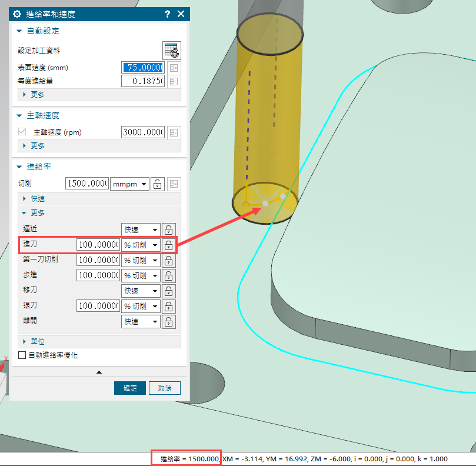Click the calculator icon beside 表面速度 field
Image resolution: width=476 pixels, height=466 pixels.
pyautogui.click(x=174, y=68)
